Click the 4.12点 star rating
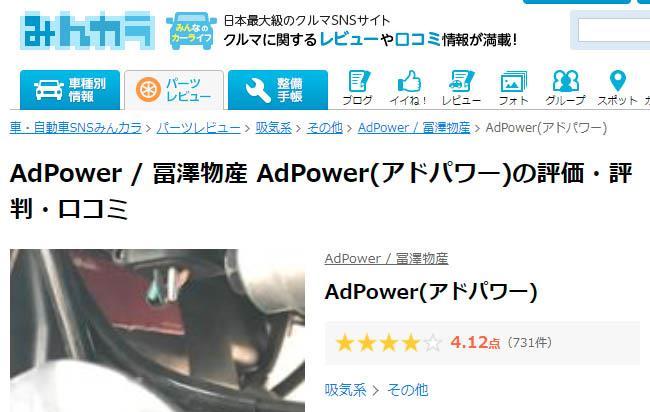Viewport: 650px width, 412px height. (444, 343)
